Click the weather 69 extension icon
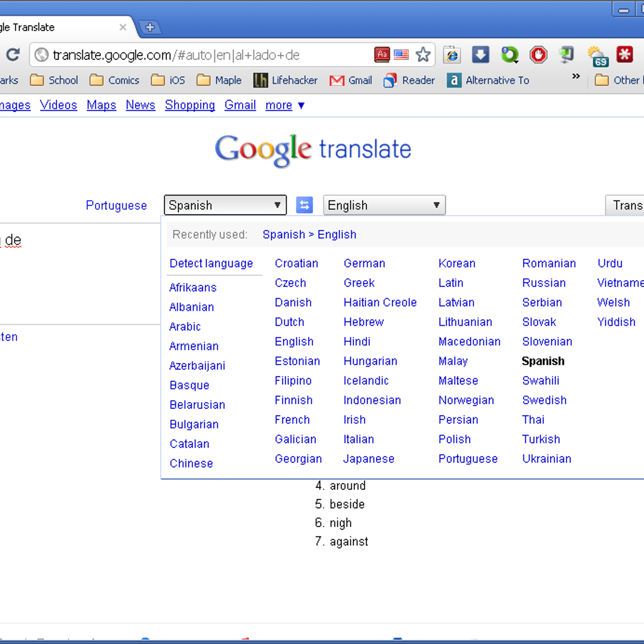Screen dimensions: 644x644 tap(597, 56)
